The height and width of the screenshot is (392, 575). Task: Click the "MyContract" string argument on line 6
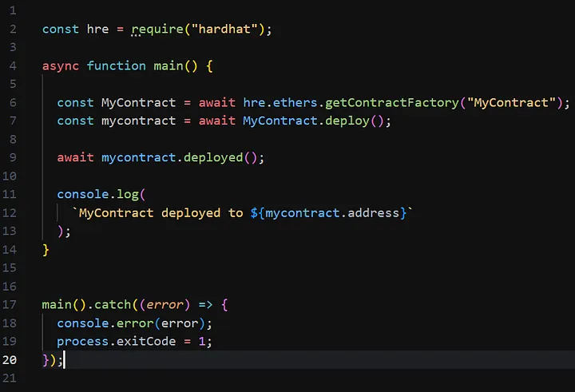pyautogui.click(x=511, y=102)
